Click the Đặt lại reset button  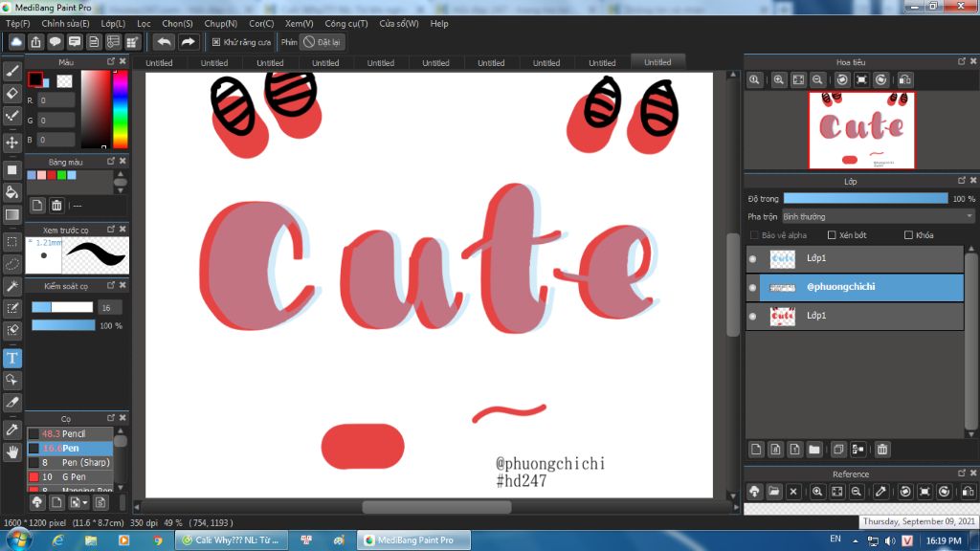(323, 42)
